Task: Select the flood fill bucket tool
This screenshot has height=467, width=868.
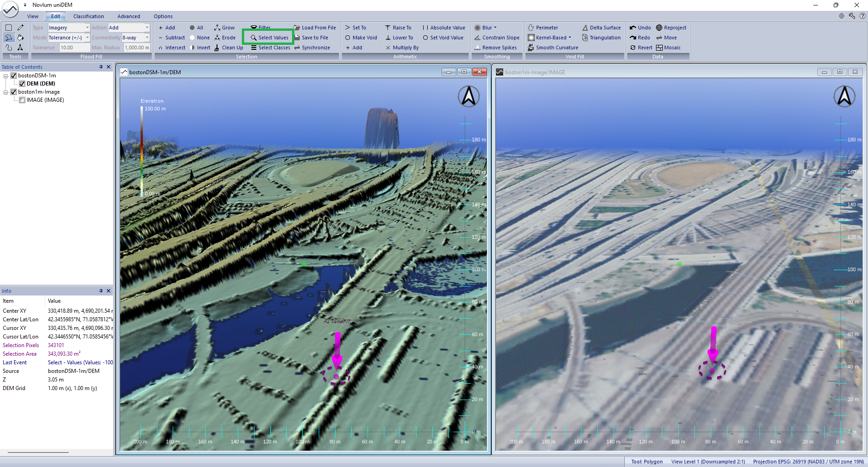Action: (20, 38)
